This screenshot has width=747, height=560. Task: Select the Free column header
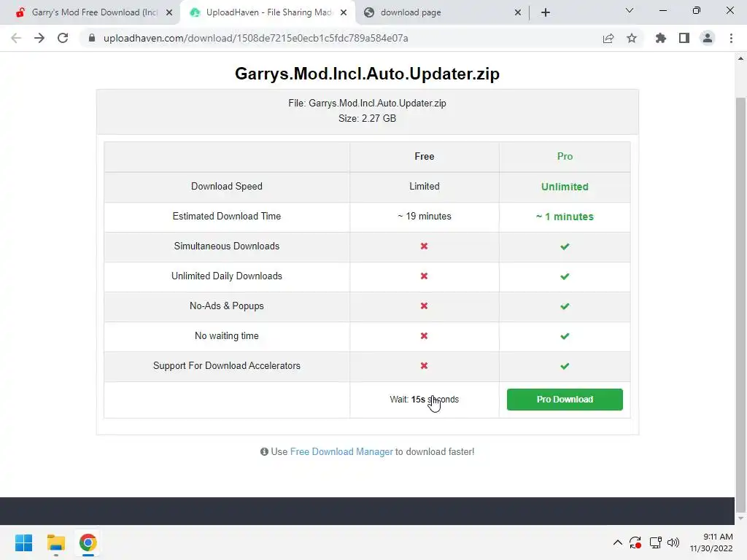(x=424, y=156)
